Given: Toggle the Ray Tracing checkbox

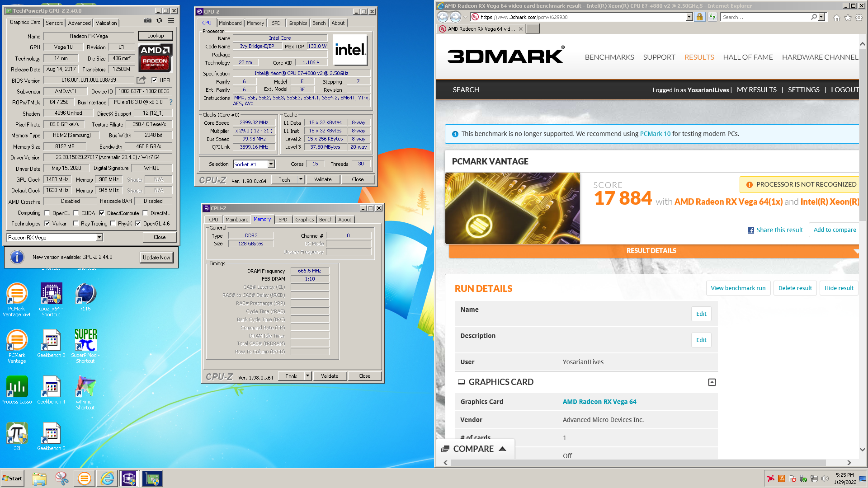Looking at the screenshot, I should pyautogui.click(x=76, y=223).
